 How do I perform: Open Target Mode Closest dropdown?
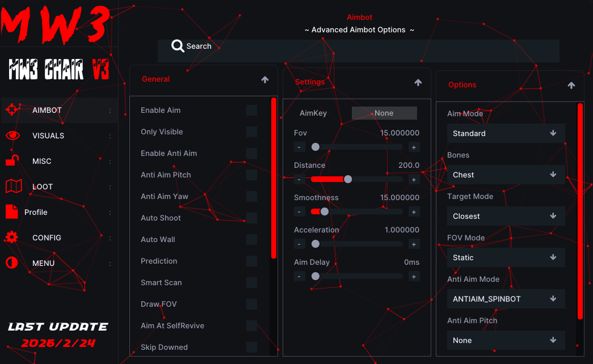pos(506,216)
